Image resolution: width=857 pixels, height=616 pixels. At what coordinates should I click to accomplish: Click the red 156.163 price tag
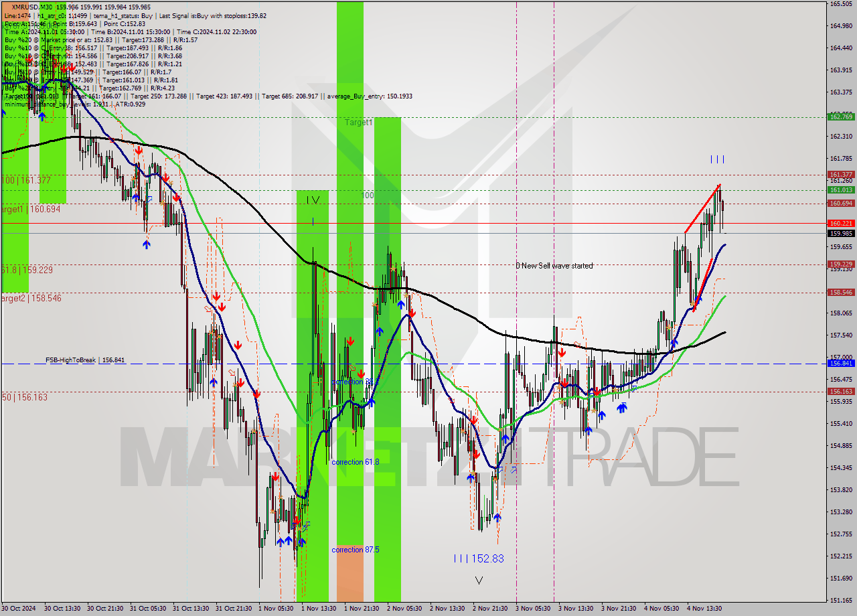[841, 391]
